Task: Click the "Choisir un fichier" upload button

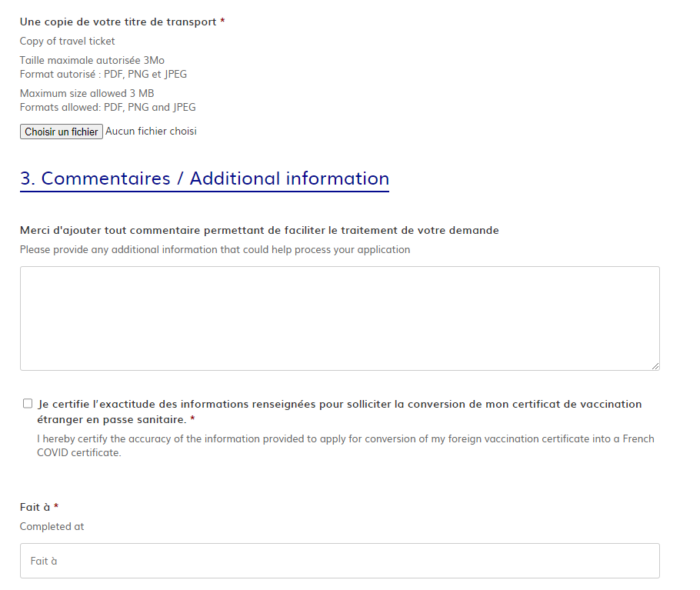Action: pos(61,131)
